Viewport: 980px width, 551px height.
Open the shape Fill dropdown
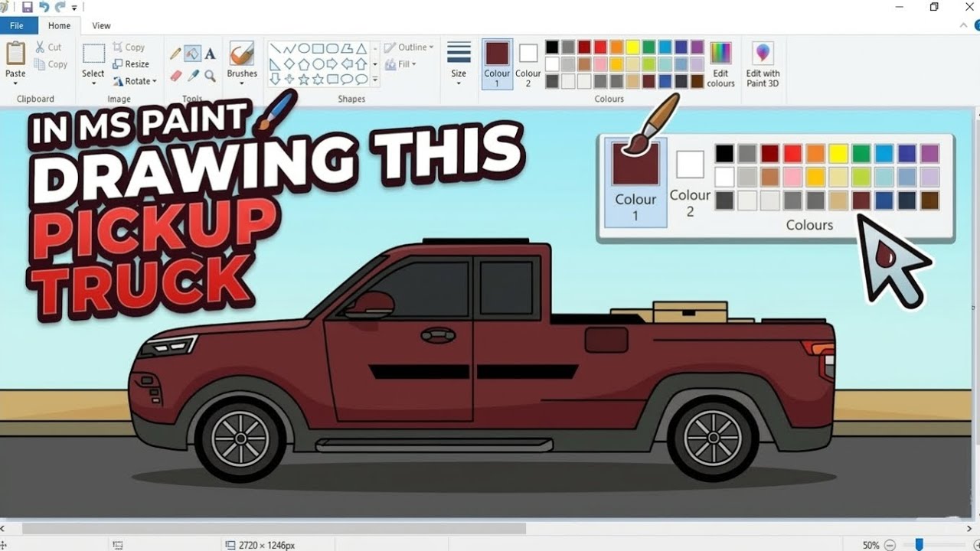click(401, 64)
